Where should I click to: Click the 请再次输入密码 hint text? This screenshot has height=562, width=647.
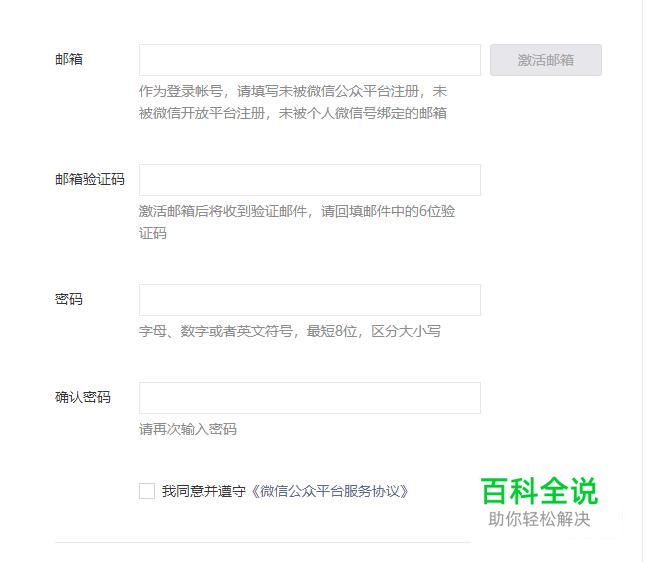(188, 430)
